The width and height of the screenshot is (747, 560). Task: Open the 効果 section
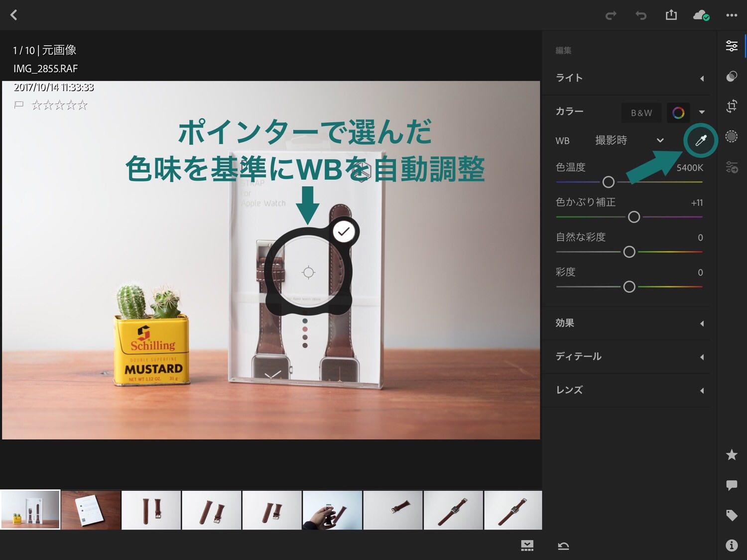click(627, 324)
